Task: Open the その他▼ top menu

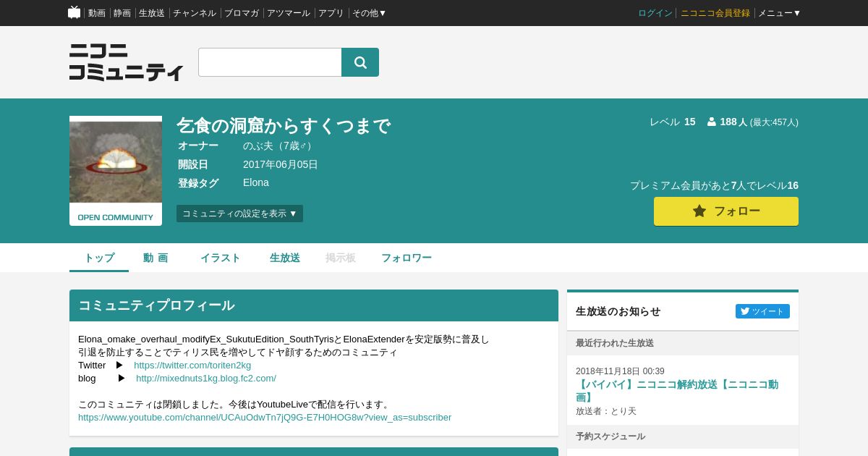Action: [x=369, y=13]
